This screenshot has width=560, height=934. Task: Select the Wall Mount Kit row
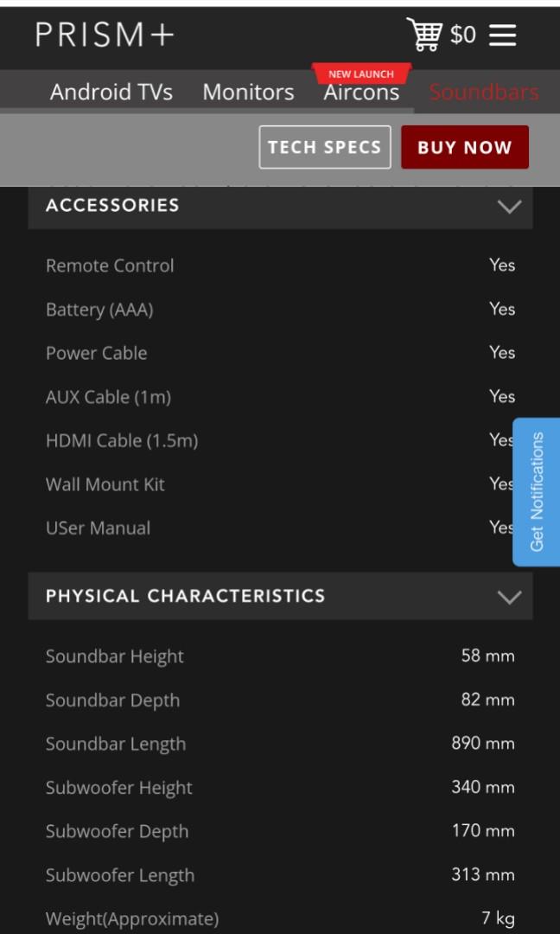280,484
